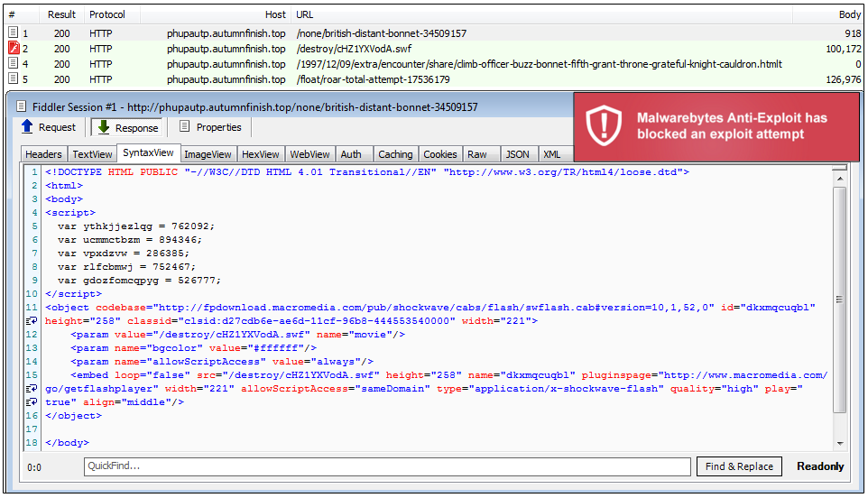This screenshot has width=868, height=498.
Task: Click the Malwarebytes shield icon in the alert
Action: tap(604, 125)
